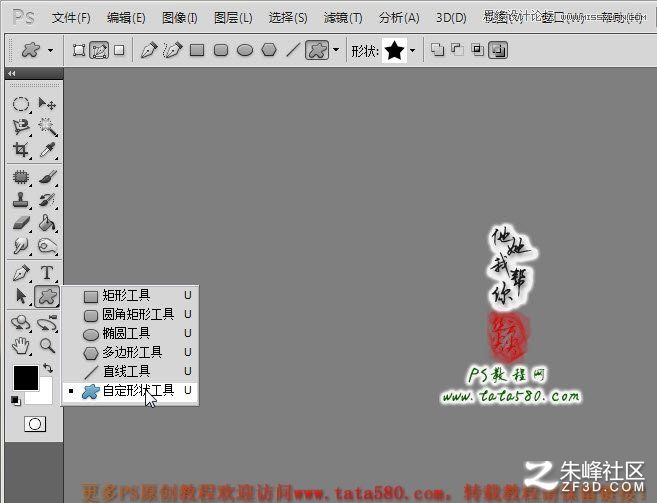Select the History Brush tool
Image resolution: width=657 pixels, height=503 pixels.
47,200
